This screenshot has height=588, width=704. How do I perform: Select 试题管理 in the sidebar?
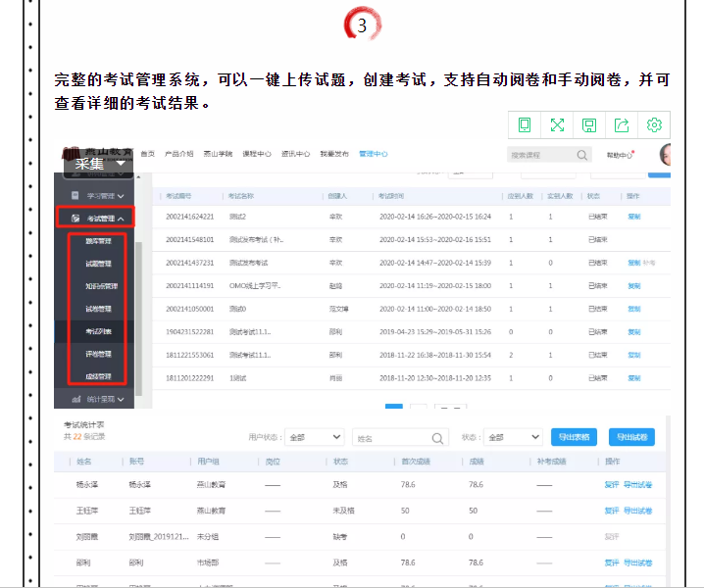(98, 264)
